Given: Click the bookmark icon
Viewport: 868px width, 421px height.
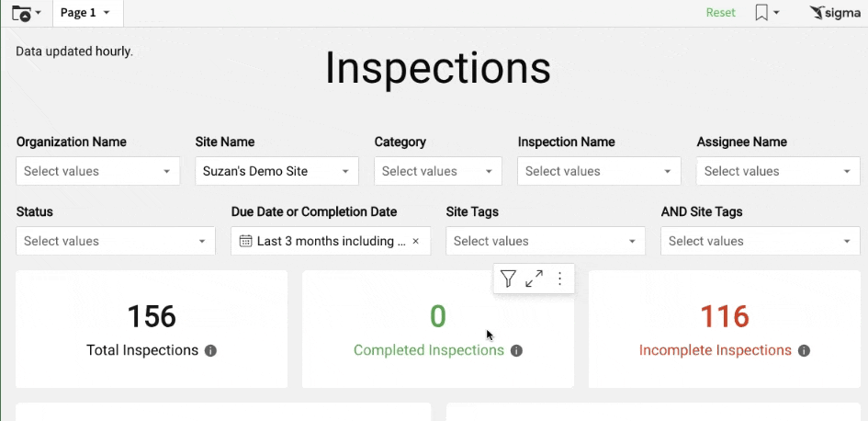Looking at the screenshot, I should [x=762, y=13].
